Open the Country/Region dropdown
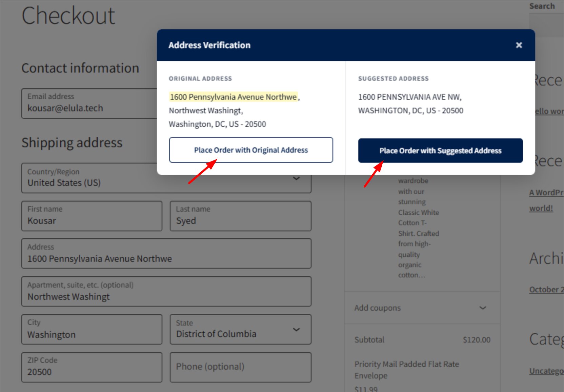 click(166, 178)
